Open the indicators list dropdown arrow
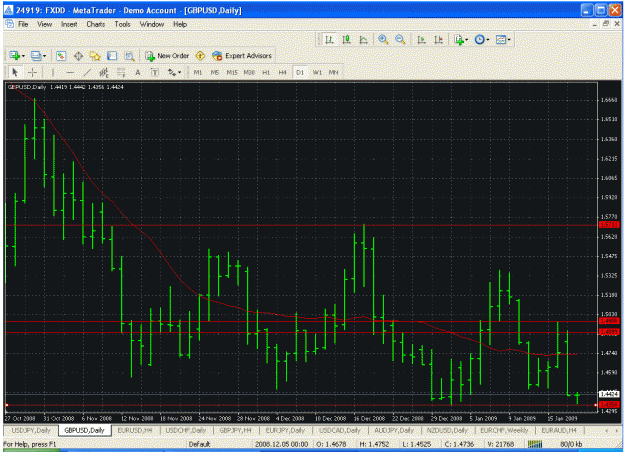Viewport: 625px width, 452px height. click(467, 39)
